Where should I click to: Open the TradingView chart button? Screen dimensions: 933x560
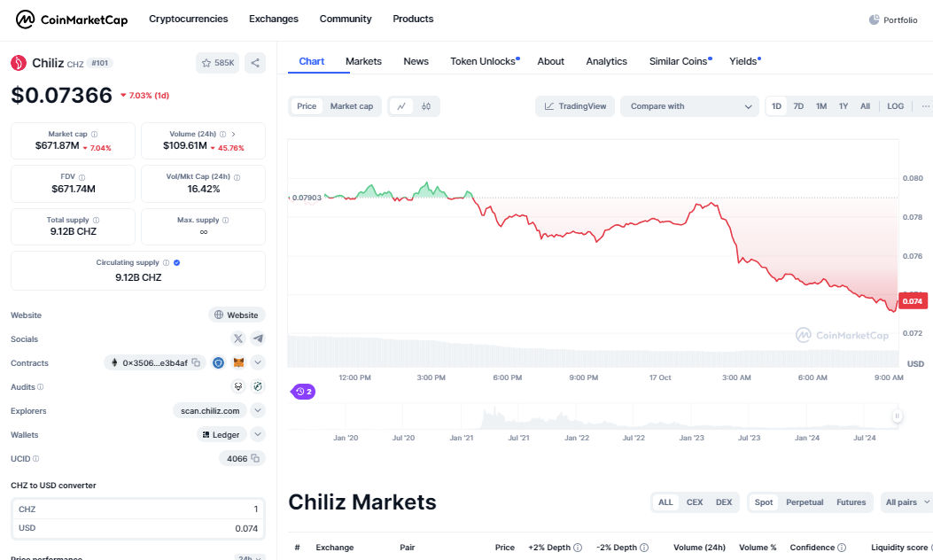click(x=575, y=106)
